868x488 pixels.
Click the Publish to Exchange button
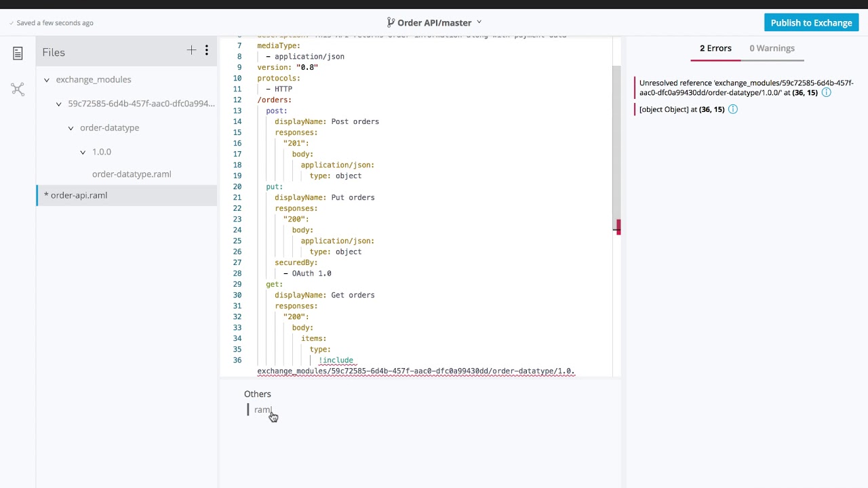point(811,22)
